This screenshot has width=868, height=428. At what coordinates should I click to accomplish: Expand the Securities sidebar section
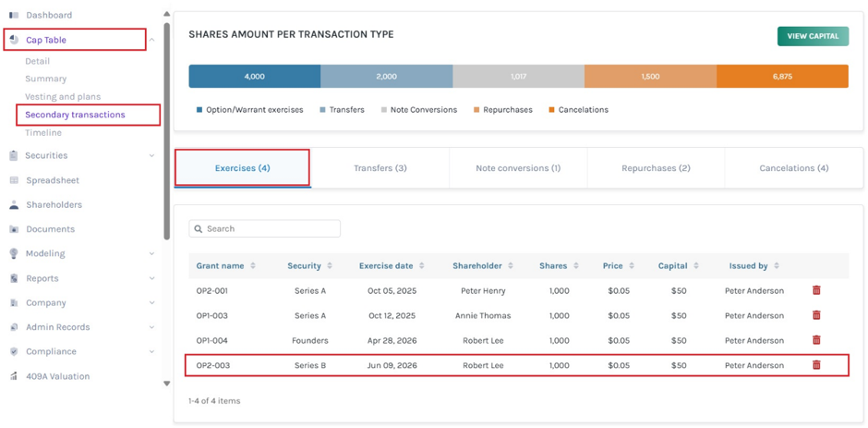(x=151, y=156)
